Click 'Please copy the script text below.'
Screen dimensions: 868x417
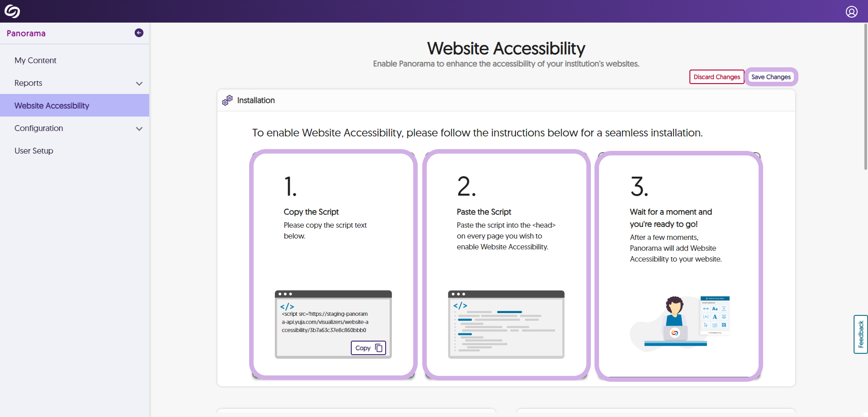tap(325, 230)
